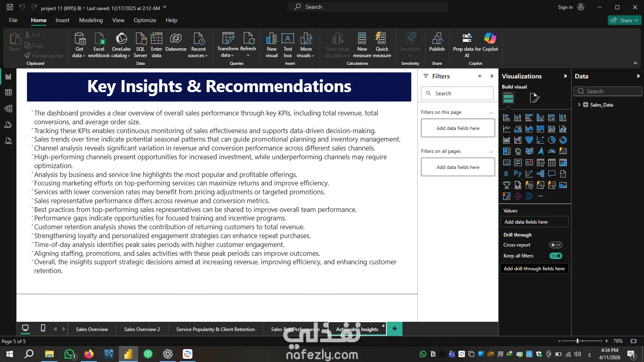The image size is (644, 362).
Task: Create a New measure
Action: [x=362, y=45]
